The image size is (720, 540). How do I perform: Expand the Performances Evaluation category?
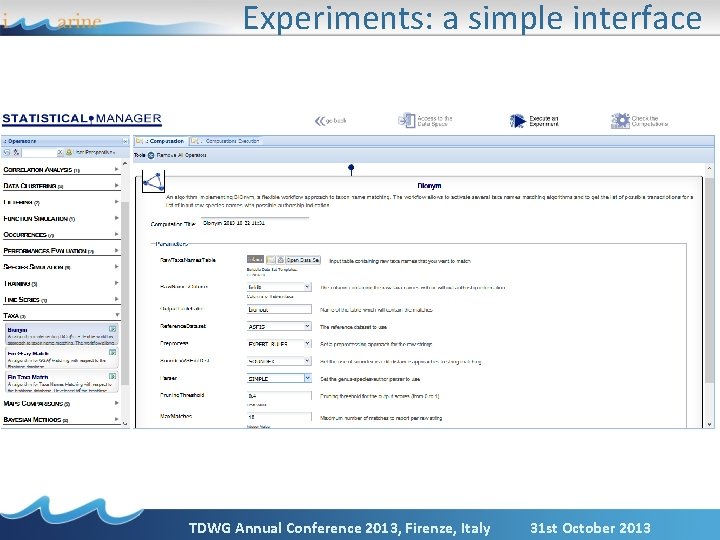(x=61, y=251)
